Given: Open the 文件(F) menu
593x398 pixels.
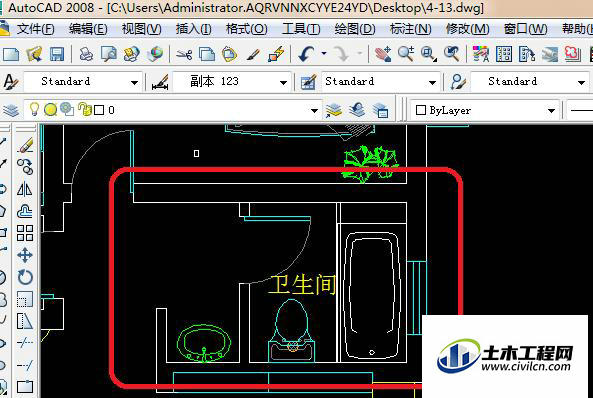Looking at the screenshot, I should coord(35,29).
